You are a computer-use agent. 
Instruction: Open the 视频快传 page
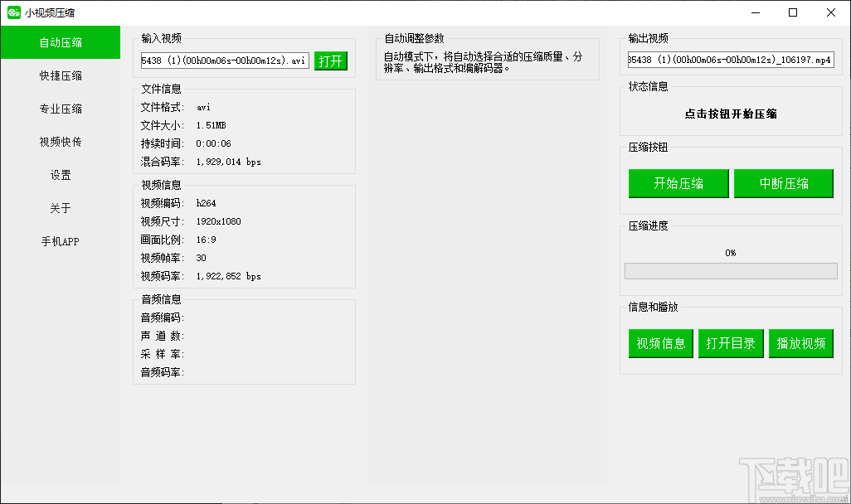coord(60,142)
